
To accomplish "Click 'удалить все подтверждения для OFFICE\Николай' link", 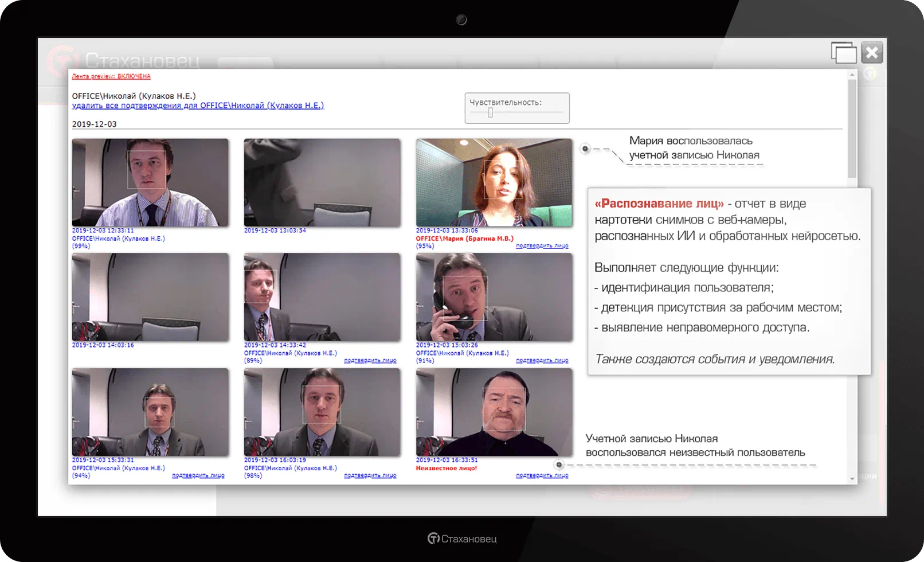I will [x=198, y=106].
